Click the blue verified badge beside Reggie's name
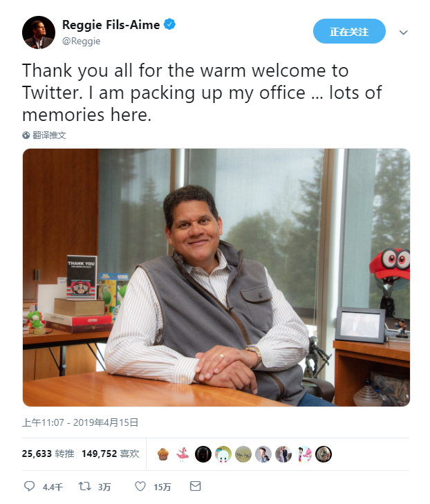Screen dimensions: 430x504 click(169, 25)
